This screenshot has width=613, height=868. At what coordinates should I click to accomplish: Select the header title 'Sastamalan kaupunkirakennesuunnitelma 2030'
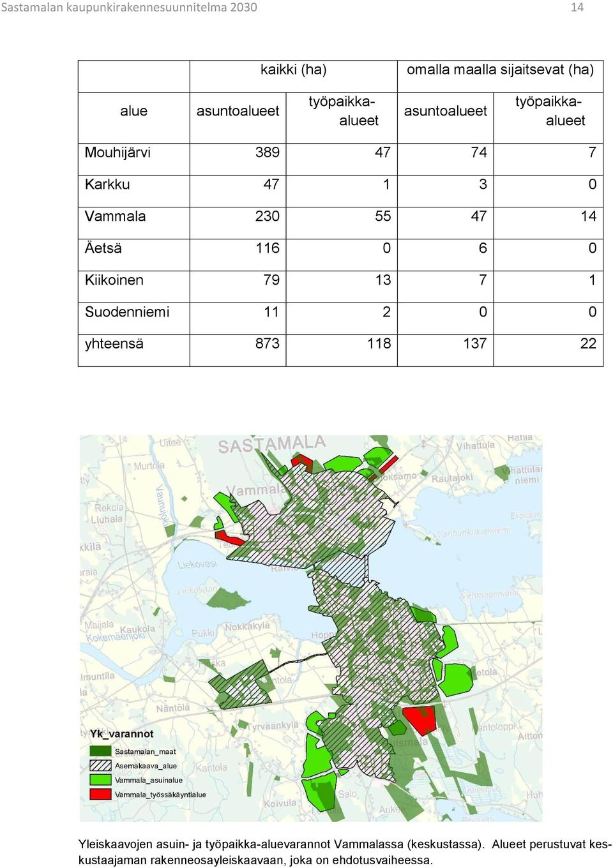(x=129, y=8)
